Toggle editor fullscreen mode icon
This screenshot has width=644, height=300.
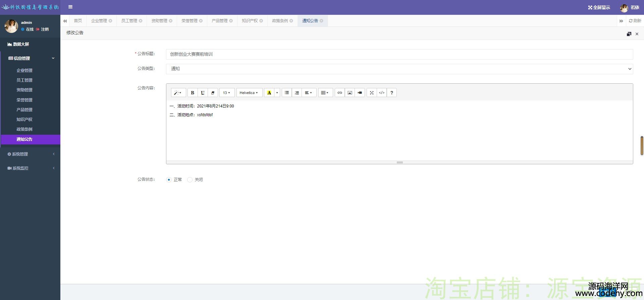(372, 93)
